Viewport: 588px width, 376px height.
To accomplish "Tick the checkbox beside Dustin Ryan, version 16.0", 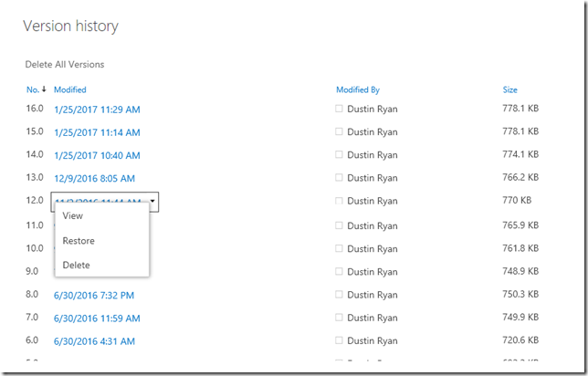I will tap(340, 109).
